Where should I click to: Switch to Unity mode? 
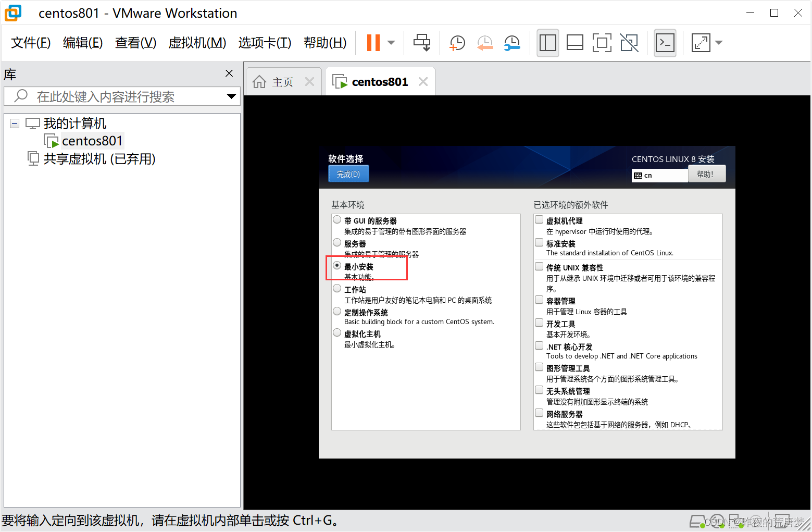point(629,43)
